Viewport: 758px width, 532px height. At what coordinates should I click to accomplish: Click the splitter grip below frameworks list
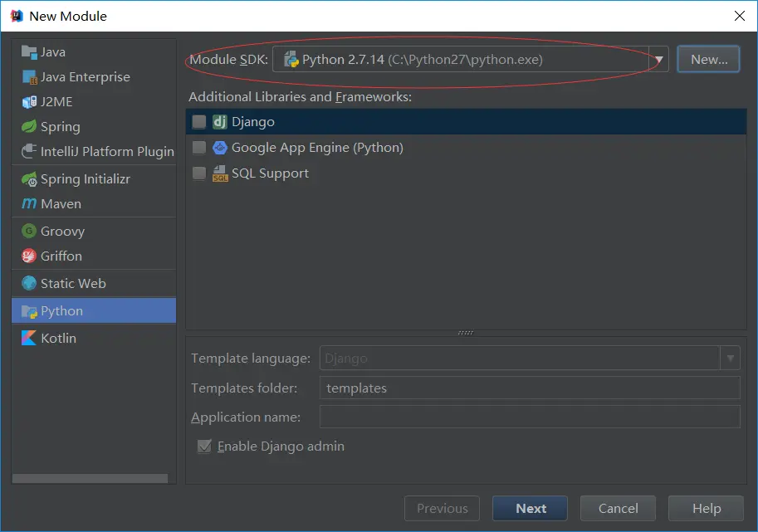[x=466, y=333]
